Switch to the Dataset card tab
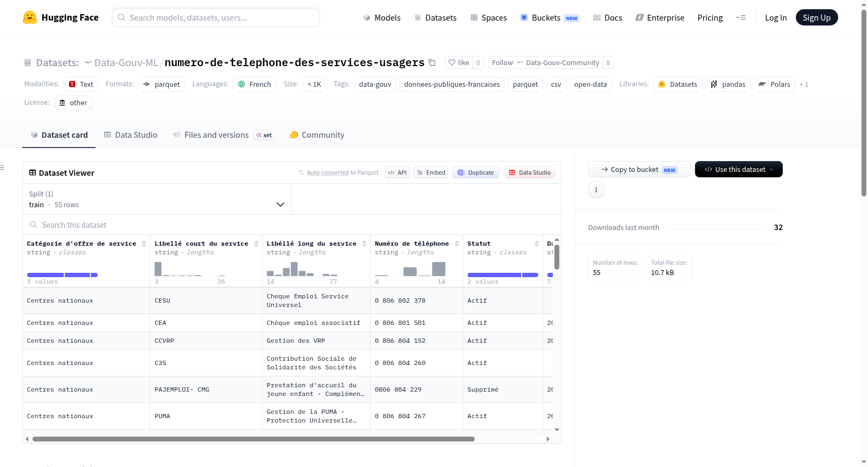This screenshot has height=467, width=868. (x=59, y=135)
